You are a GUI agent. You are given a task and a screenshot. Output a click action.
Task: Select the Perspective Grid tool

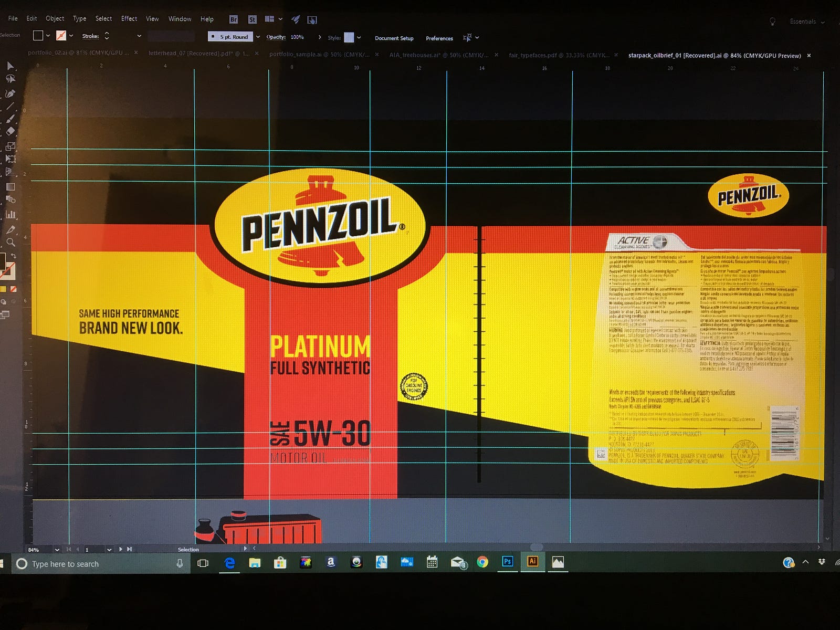[x=10, y=172]
